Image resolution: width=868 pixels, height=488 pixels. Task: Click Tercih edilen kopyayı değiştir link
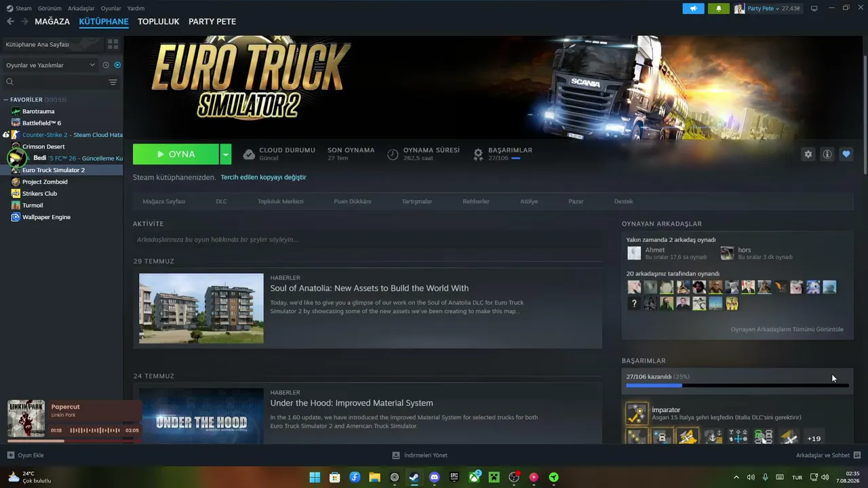point(263,178)
